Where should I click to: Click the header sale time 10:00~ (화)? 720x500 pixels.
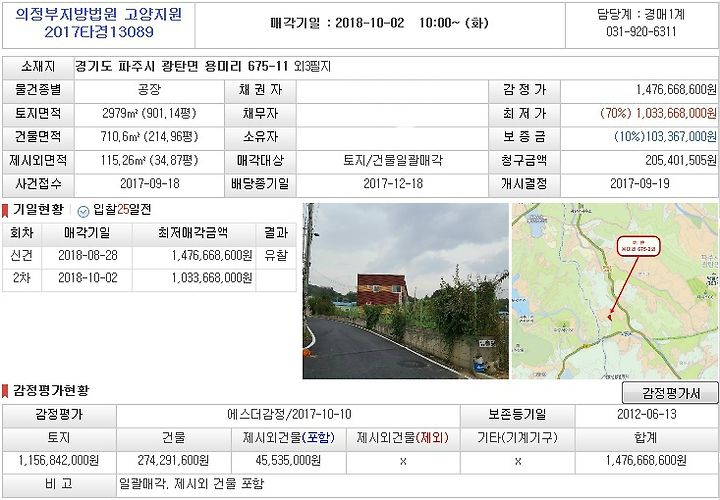[453, 23]
